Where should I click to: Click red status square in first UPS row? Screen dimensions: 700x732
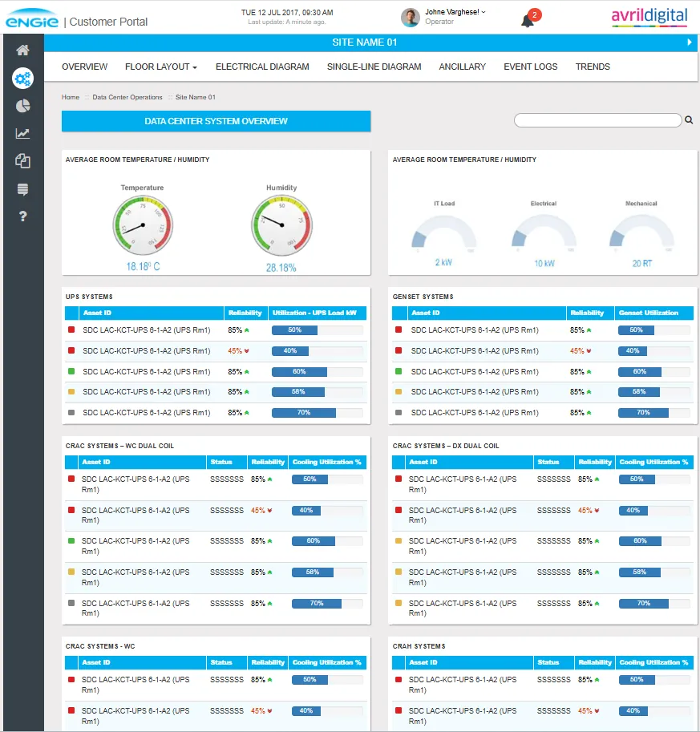coord(71,330)
